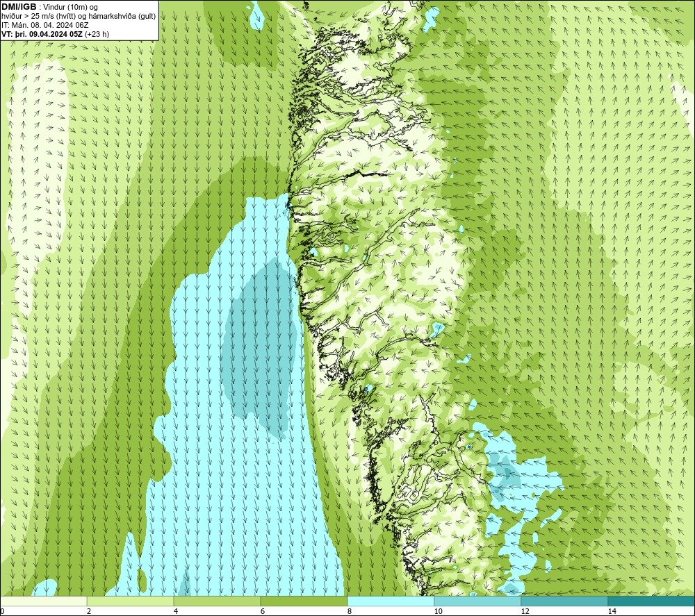Click the legend value label '10'
Viewport: 695px width, 616px height.
[438, 611]
